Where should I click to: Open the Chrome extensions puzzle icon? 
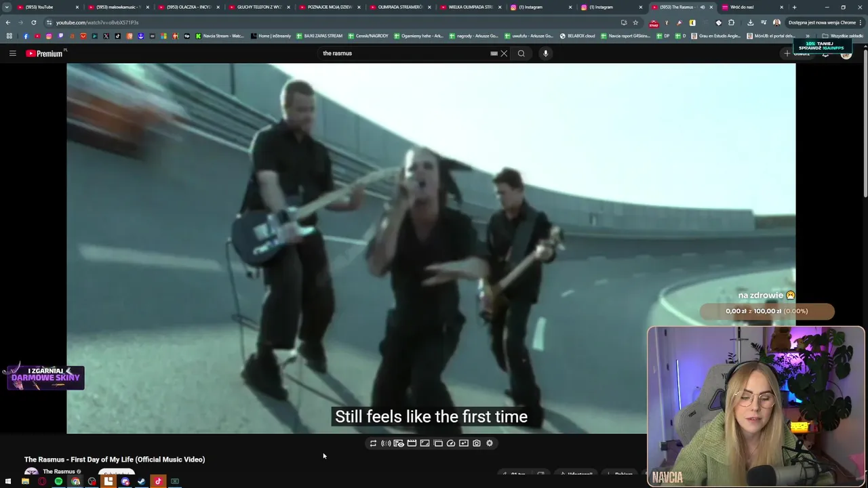(x=731, y=22)
